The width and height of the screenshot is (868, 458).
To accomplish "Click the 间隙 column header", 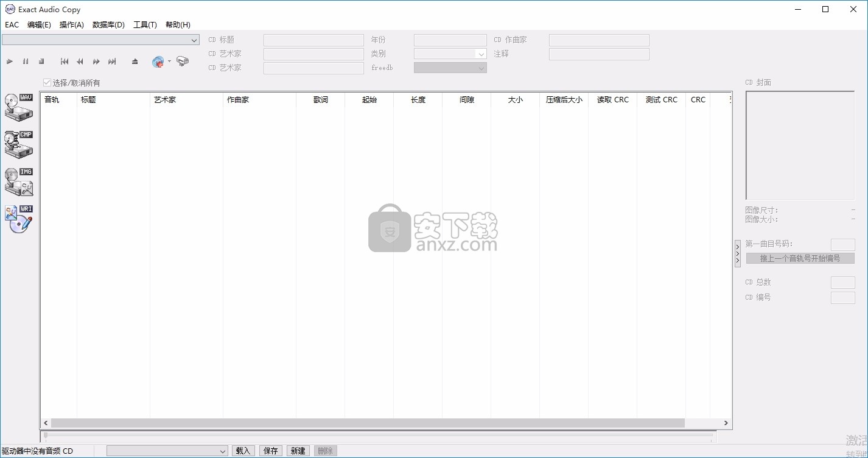I will pyautogui.click(x=467, y=100).
